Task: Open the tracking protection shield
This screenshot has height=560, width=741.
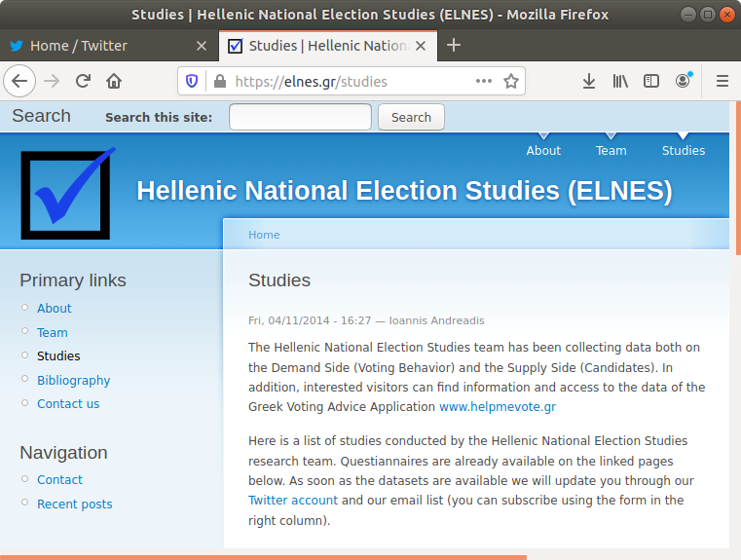Action: [x=192, y=81]
